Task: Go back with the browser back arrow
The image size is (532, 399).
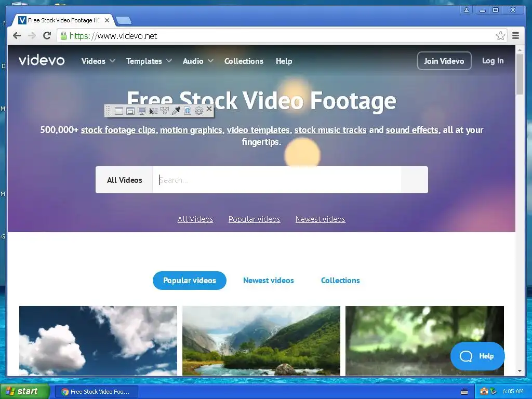Action: [17, 36]
